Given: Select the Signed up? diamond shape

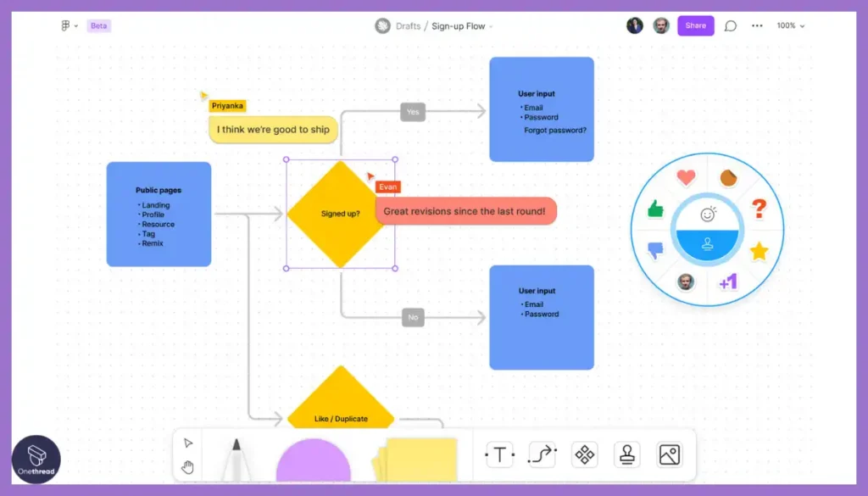Looking at the screenshot, I should [x=341, y=214].
